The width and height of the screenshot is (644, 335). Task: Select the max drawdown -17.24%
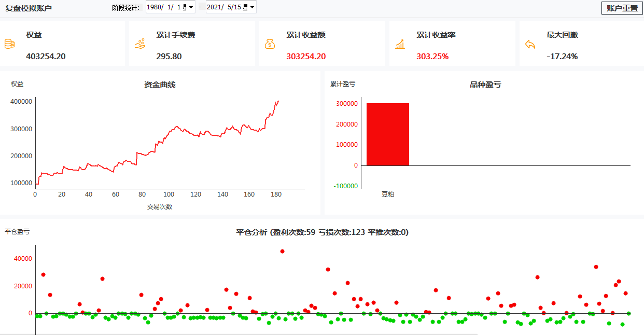tap(562, 56)
